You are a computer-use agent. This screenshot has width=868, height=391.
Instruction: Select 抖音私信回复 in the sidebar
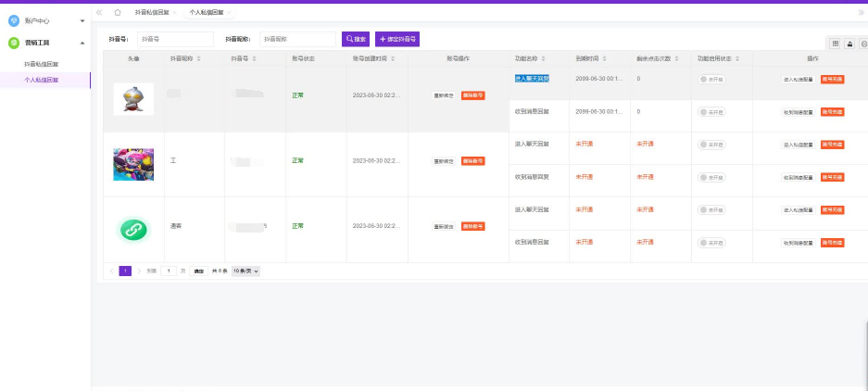pos(41,64)
